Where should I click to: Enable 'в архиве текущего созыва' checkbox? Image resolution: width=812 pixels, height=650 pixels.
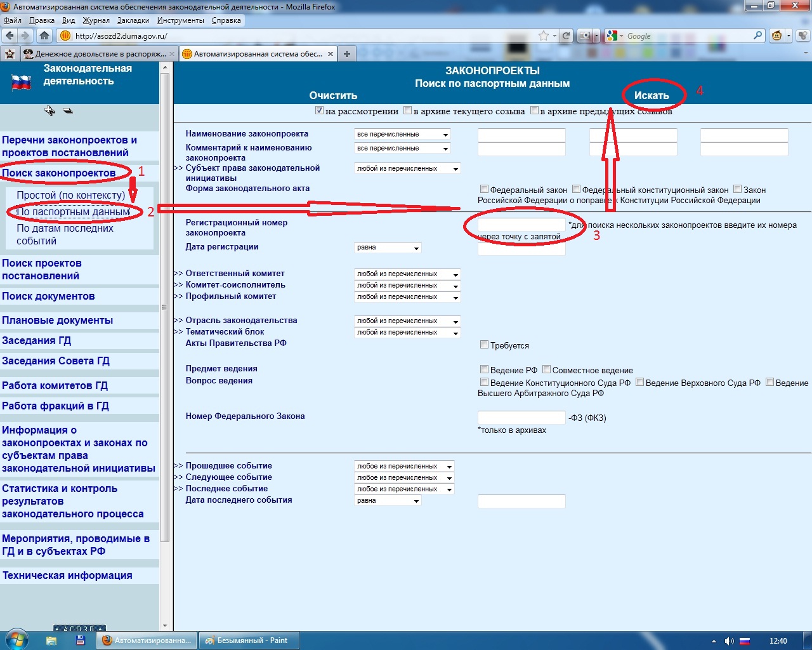(x=407, y=110)
